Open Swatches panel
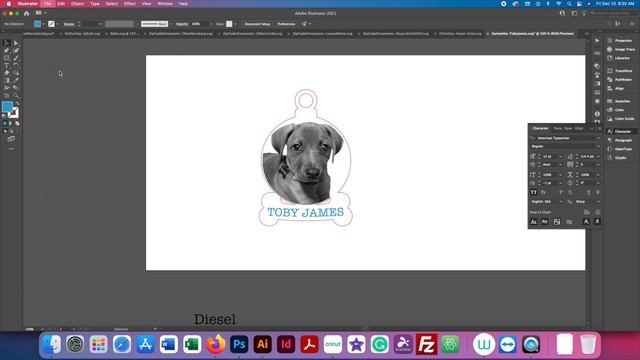 point(619,101)
